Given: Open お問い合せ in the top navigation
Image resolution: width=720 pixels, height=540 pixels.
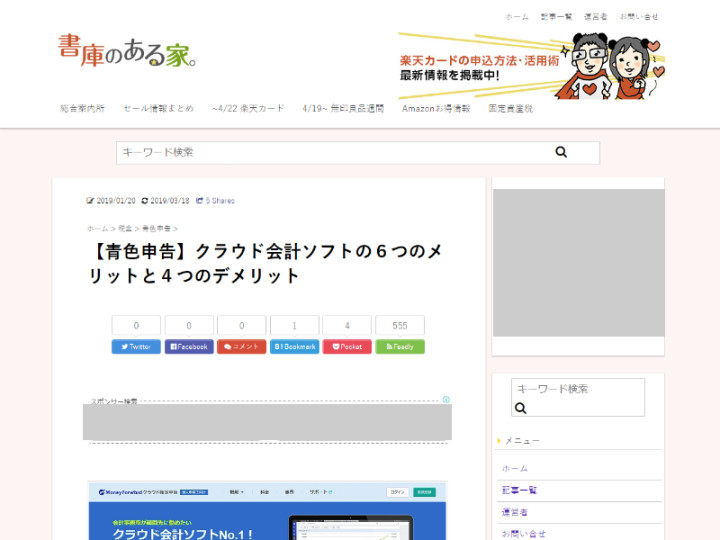Looking at the screenshot, I should tap(639, 17).
